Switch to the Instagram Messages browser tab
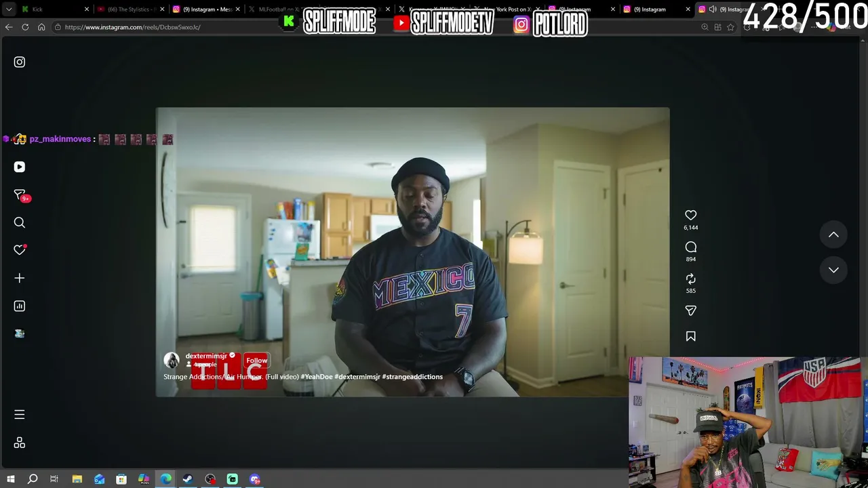 tap(207, 9)
